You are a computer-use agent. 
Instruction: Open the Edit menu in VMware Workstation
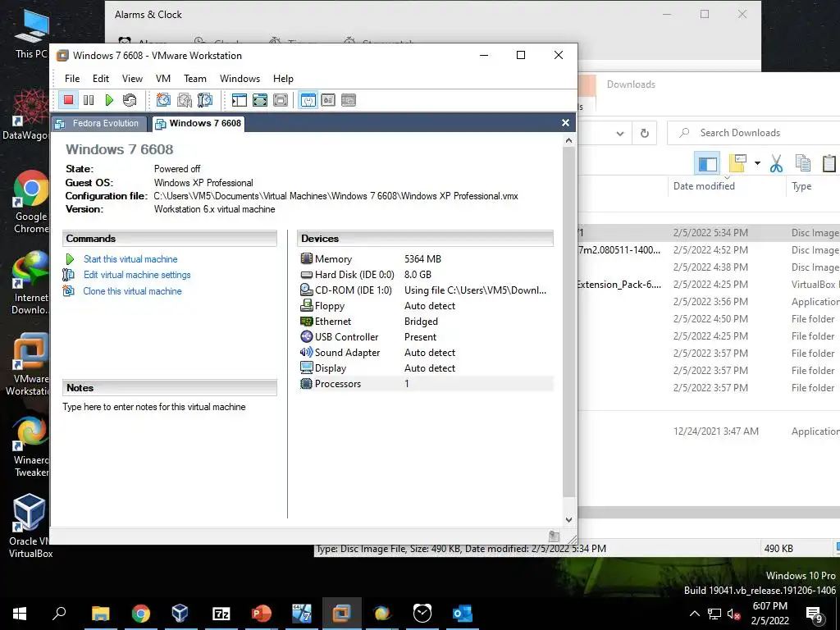tap(101, 79)
